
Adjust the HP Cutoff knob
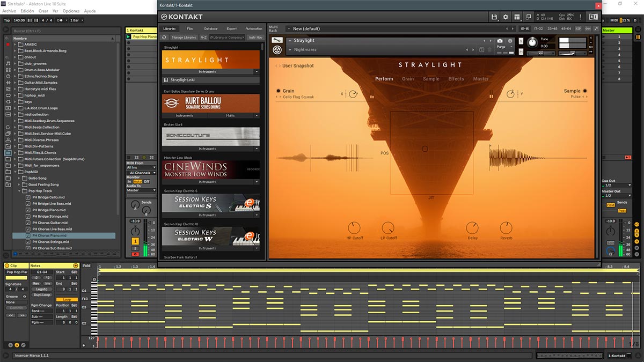click(x=354, y=228)
